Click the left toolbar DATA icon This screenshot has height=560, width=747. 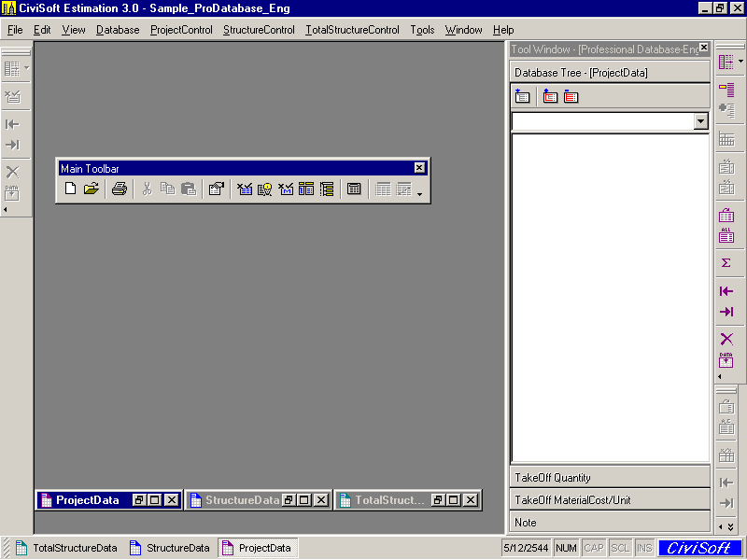[12, 193]
